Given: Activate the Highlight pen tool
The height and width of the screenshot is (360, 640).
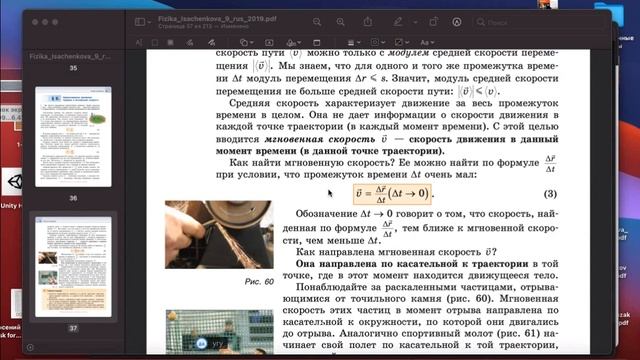Looking at the screenshot, I should coord(398,22).
